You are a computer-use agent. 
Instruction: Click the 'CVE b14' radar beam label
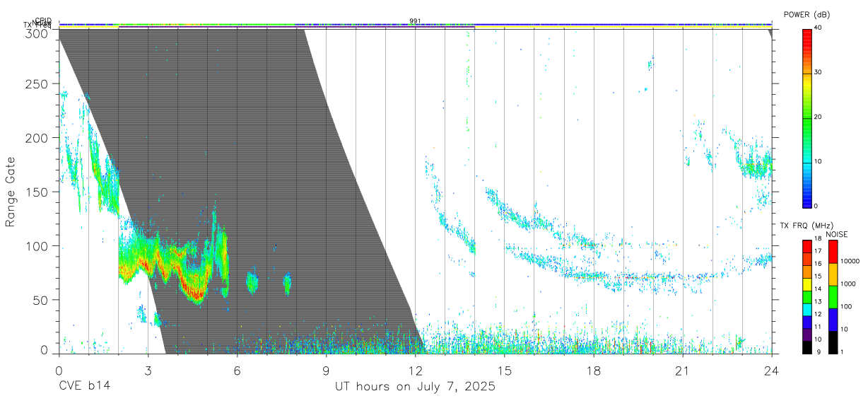[x=84, y=387]
